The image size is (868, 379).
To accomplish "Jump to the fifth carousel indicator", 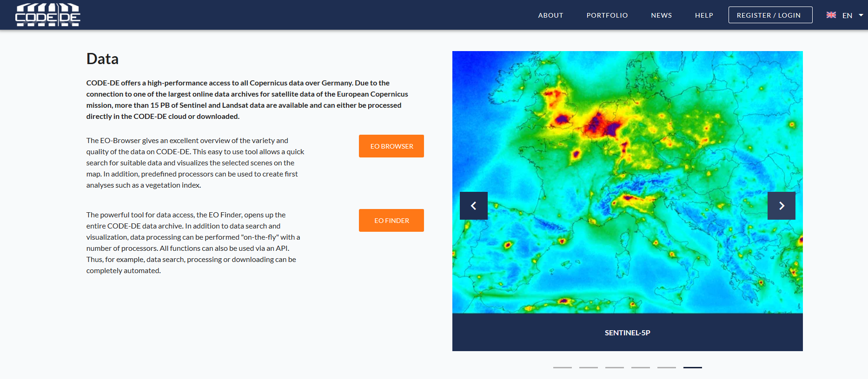I will tap(666, 367).
